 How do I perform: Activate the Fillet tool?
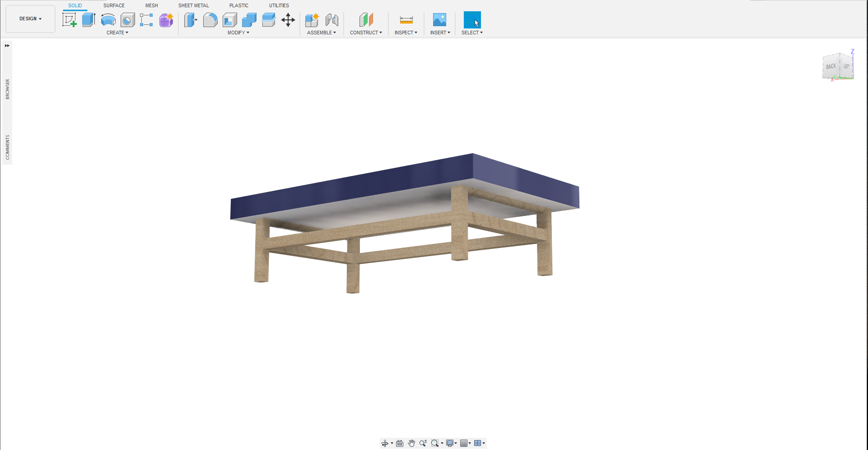click(210, 20)
